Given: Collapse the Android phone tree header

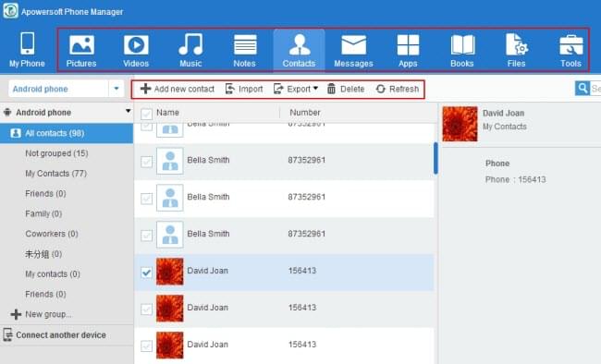Looking at the screenshot, I should [x=128, y=111].
